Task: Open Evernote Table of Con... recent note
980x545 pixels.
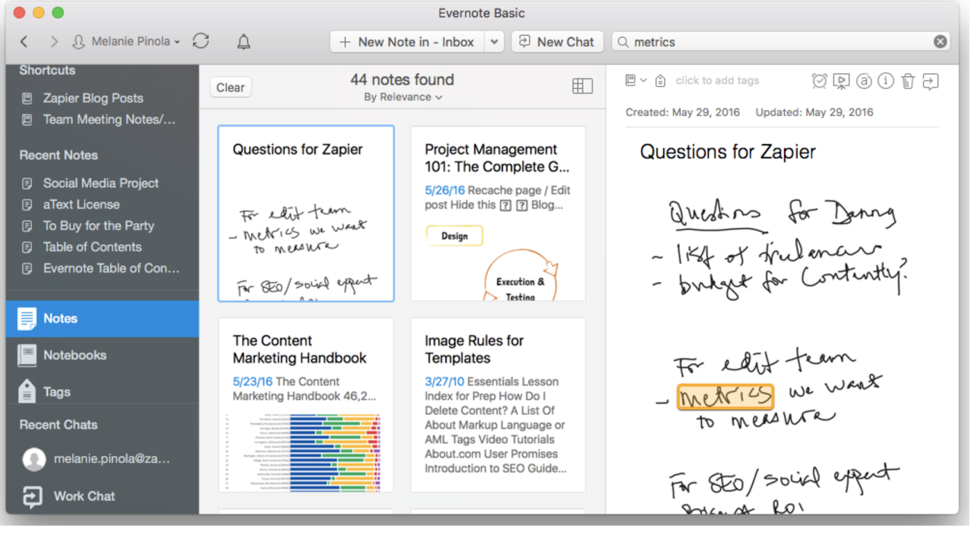Action: (111, 269)
